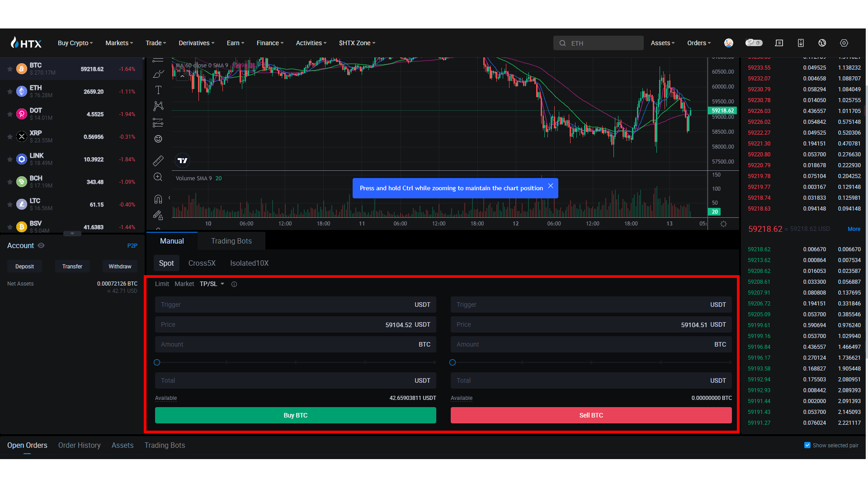Screen dimensions: 868x488
Task: Open the P2P link
Action: 132,246
